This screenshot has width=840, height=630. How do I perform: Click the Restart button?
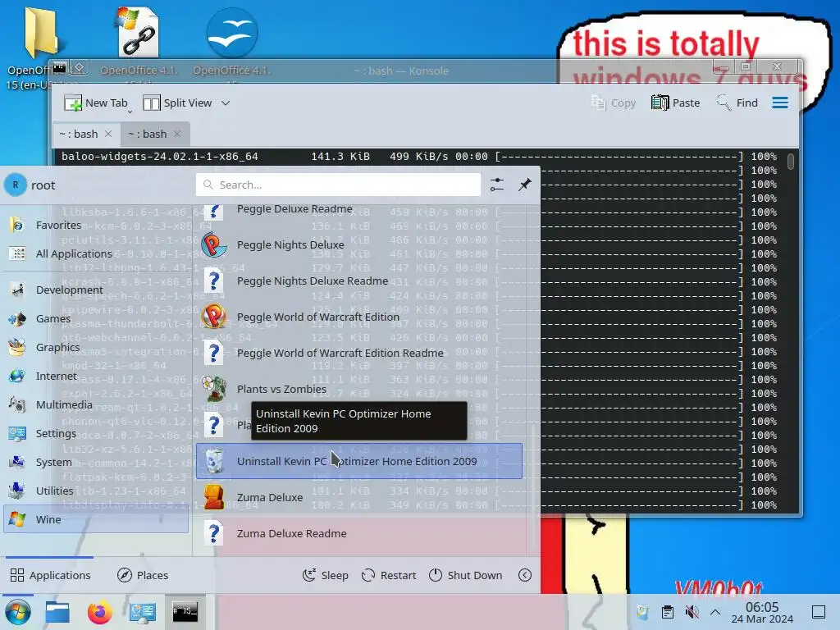click(x=388, y=575)
